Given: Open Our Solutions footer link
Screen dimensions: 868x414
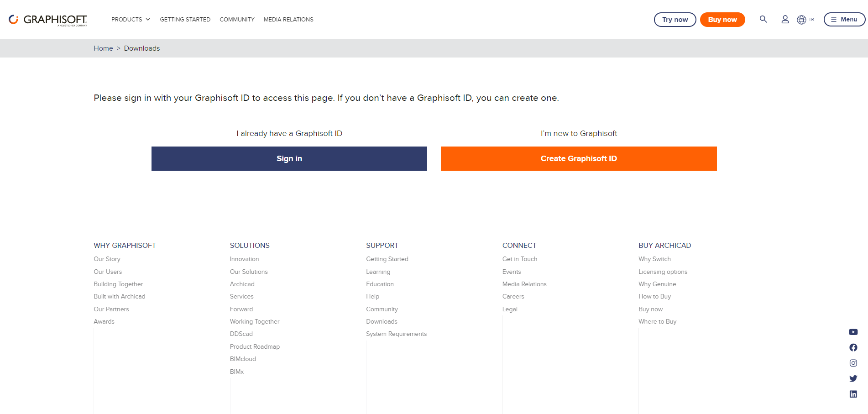Looking at the screenshot, I should tap(249, 272).
